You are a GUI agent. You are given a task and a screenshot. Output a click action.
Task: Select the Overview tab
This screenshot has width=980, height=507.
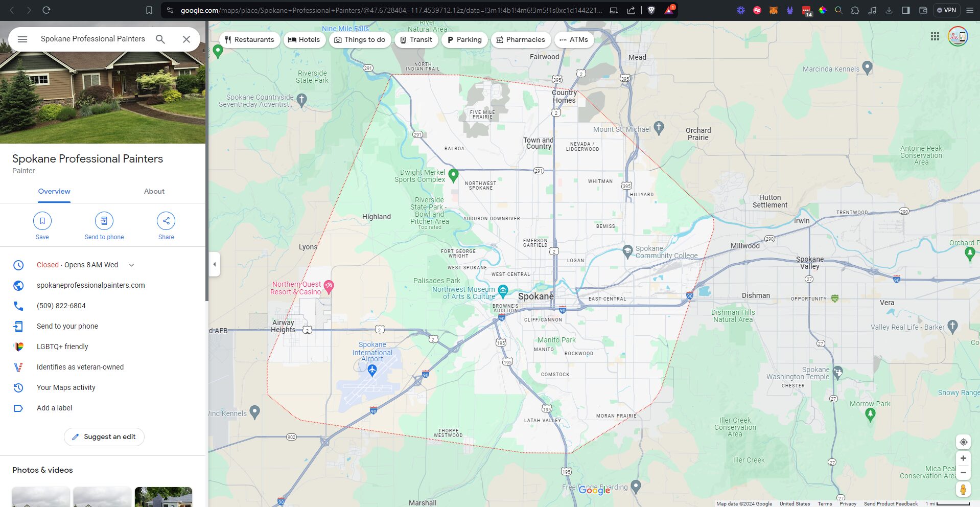54,191
